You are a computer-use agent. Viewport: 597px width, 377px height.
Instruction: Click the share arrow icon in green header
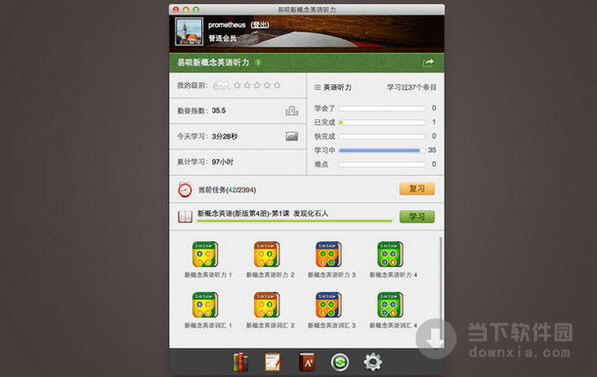[428, 62]
